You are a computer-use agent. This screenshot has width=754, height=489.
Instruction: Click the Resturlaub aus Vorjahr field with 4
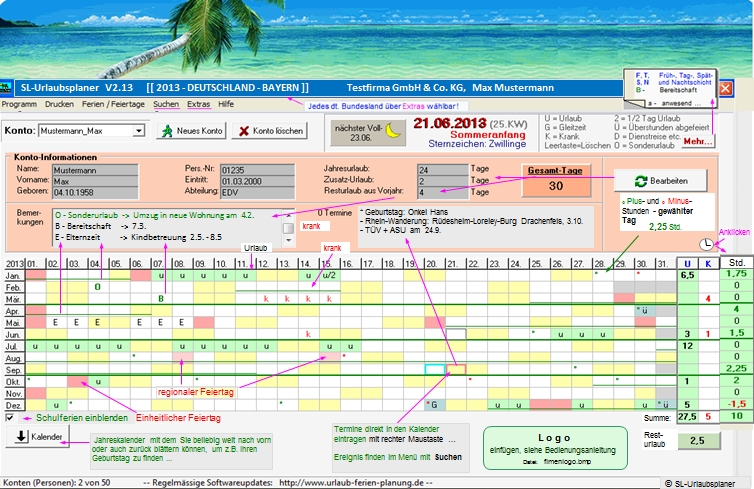442,192
